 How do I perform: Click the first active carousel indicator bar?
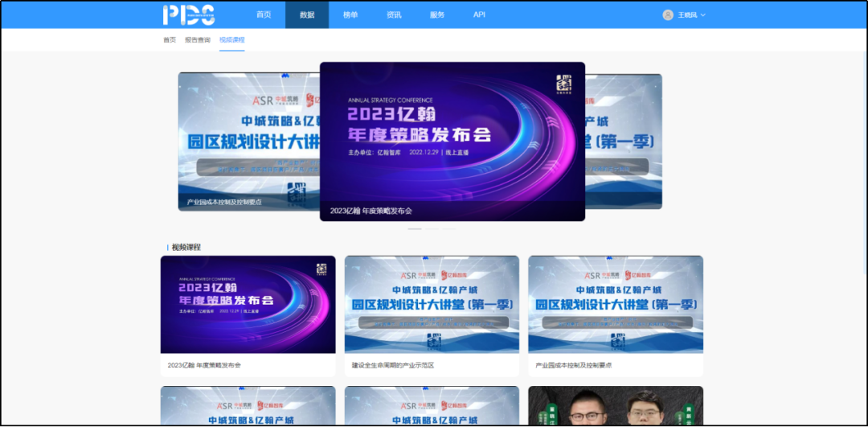point(415,228)
